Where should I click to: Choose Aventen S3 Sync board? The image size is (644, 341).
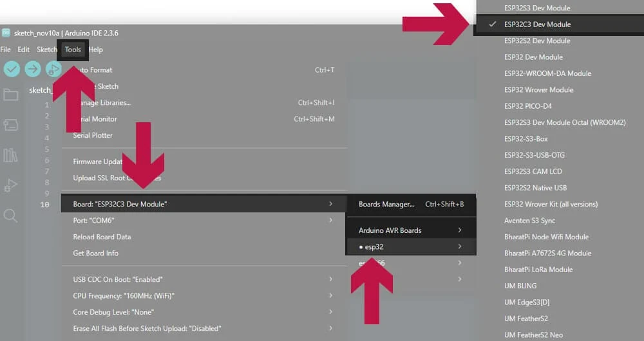[x=558, y=220]
